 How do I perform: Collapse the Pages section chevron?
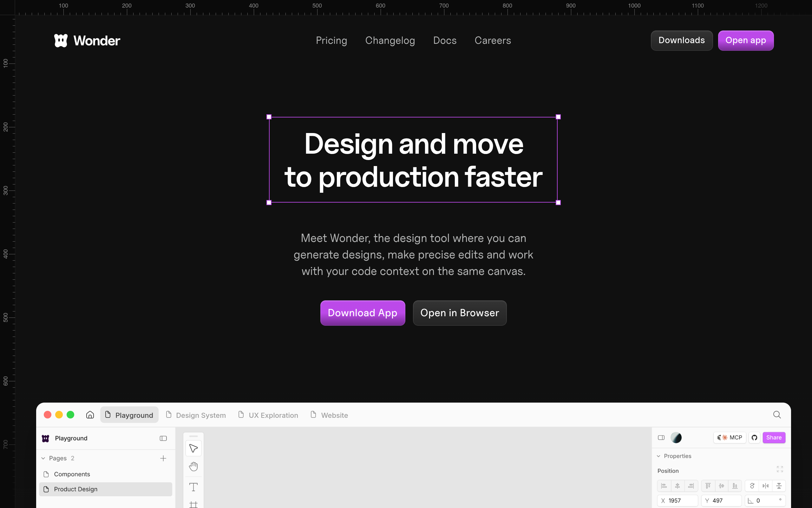43,458
